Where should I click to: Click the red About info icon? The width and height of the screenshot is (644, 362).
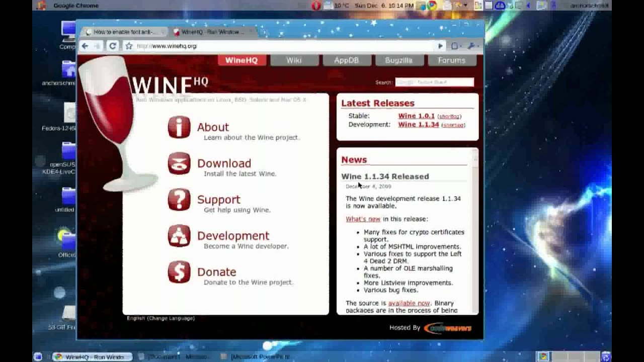[x=179, y=127]
